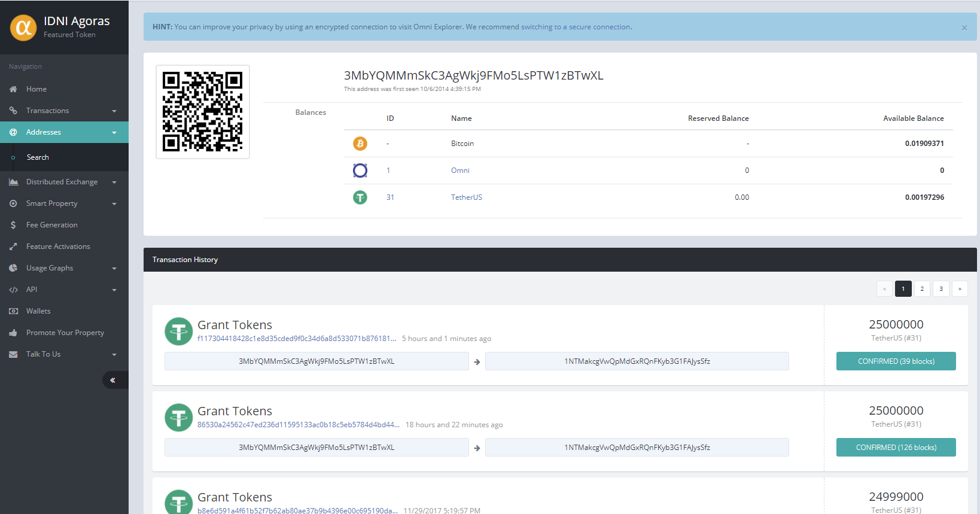980x514 pixels.
Task: Expand the Smart Property submenu arrow
Action: tap(114, 204)
